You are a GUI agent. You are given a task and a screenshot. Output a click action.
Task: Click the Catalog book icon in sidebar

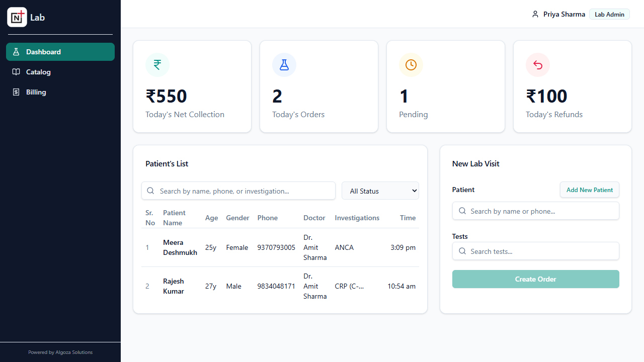(x=16, y=72)
